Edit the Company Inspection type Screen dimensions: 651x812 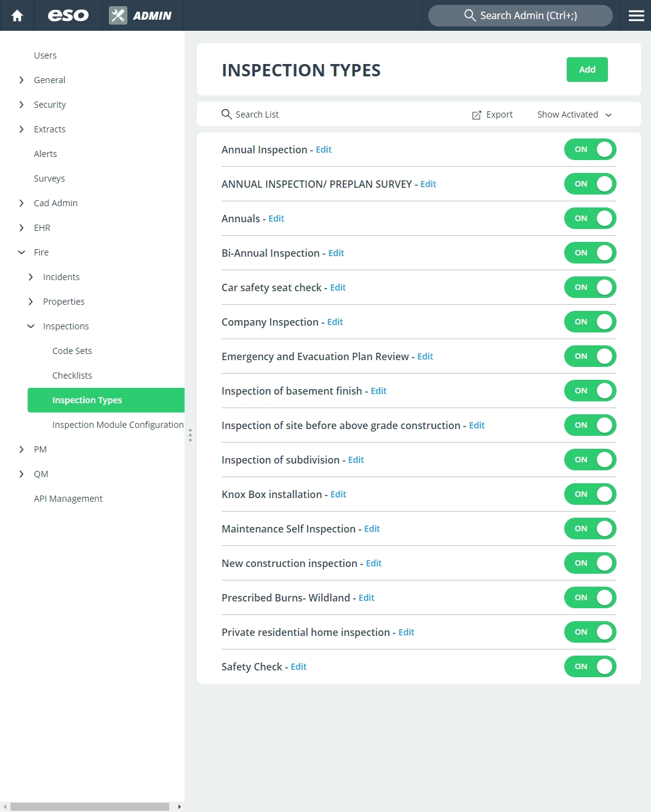[335, 321]
